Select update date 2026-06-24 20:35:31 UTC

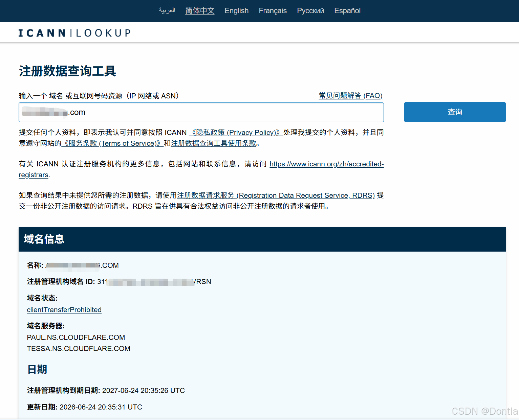click(101, 407)
